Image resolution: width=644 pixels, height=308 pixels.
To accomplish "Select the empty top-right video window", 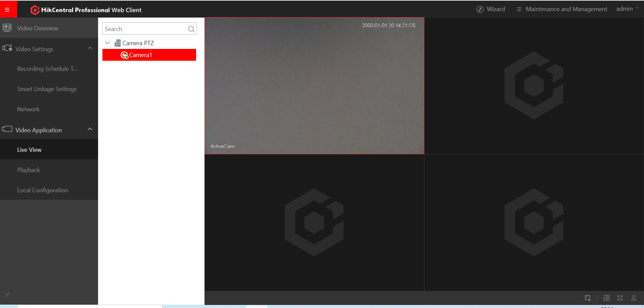I will (x=534, y=86).
